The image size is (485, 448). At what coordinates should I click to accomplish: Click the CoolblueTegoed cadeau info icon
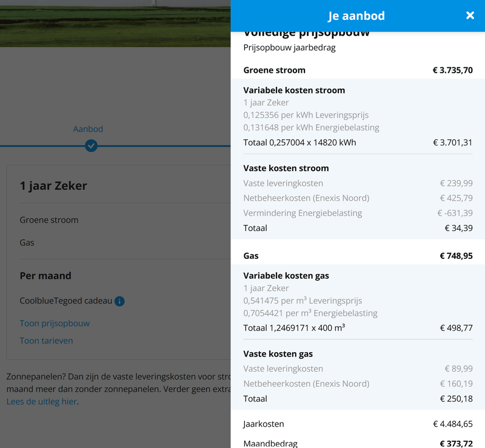pyautogui.click(x=119, y=301)
